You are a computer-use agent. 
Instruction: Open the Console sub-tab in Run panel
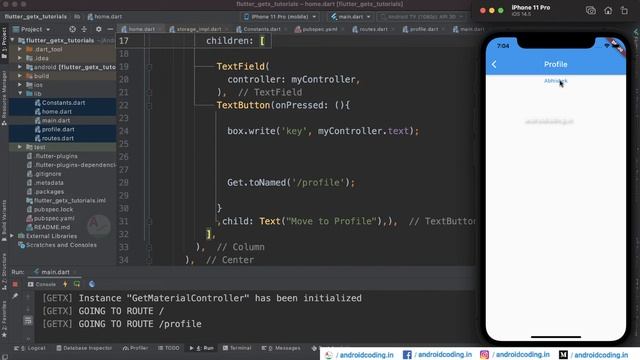(x=42, y=284)
